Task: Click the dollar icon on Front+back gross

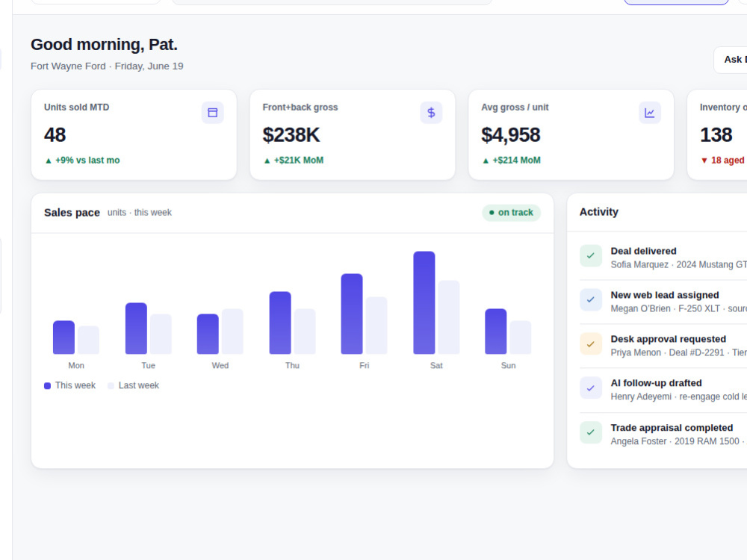Action: tap(431, 113)
